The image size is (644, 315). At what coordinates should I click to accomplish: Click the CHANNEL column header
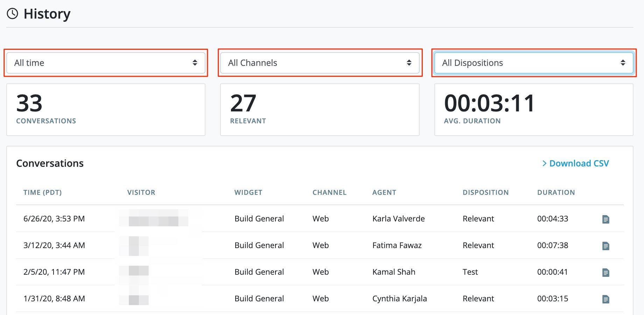point(329,192)
